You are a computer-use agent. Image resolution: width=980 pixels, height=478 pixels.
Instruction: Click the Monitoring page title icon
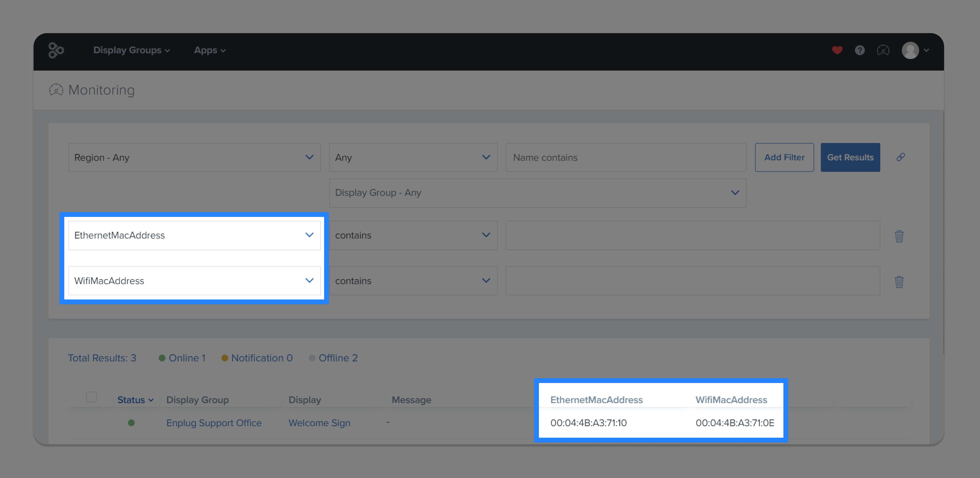click(56, 90)
